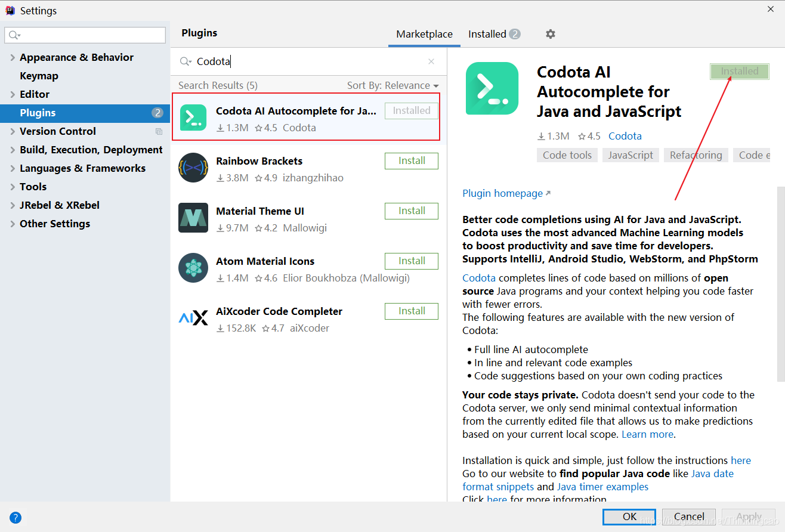Screen dimensions: 785x532
Task: Install the Rainbow Brackets plugin
Action: [x=412, y=161]
